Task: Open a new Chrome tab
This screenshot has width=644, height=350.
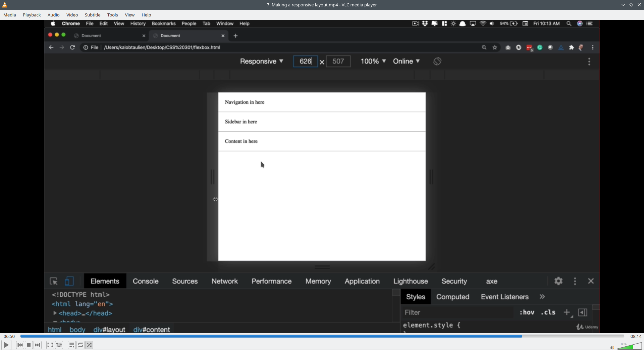Action: 235,36
